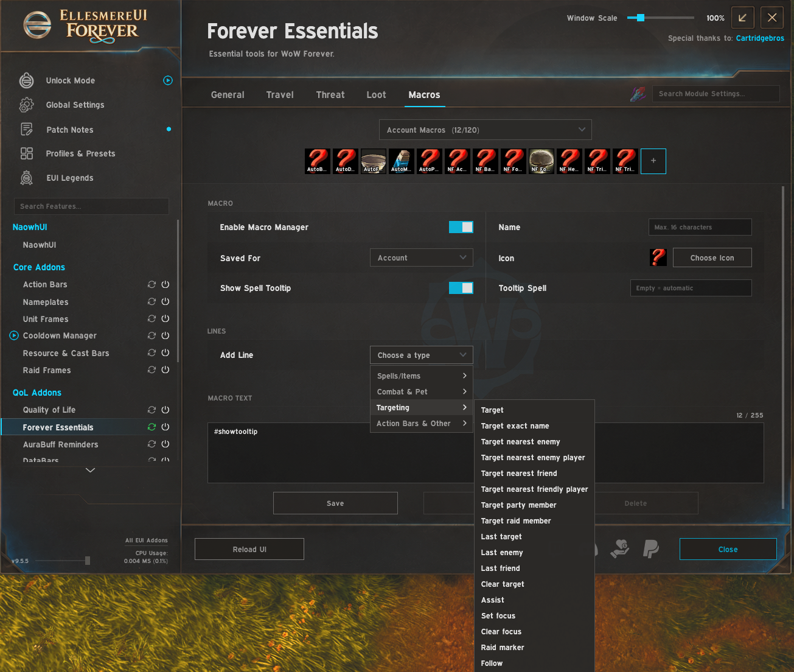The image size is (794, 672).
Task: Toggle power for Raid Frames addon
Action: coord(165,369)
